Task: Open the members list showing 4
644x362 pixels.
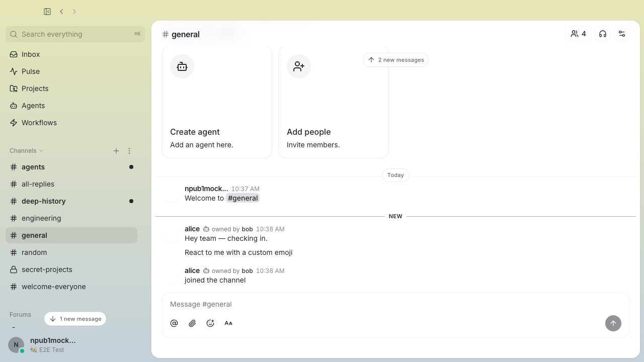Action: 578,34
